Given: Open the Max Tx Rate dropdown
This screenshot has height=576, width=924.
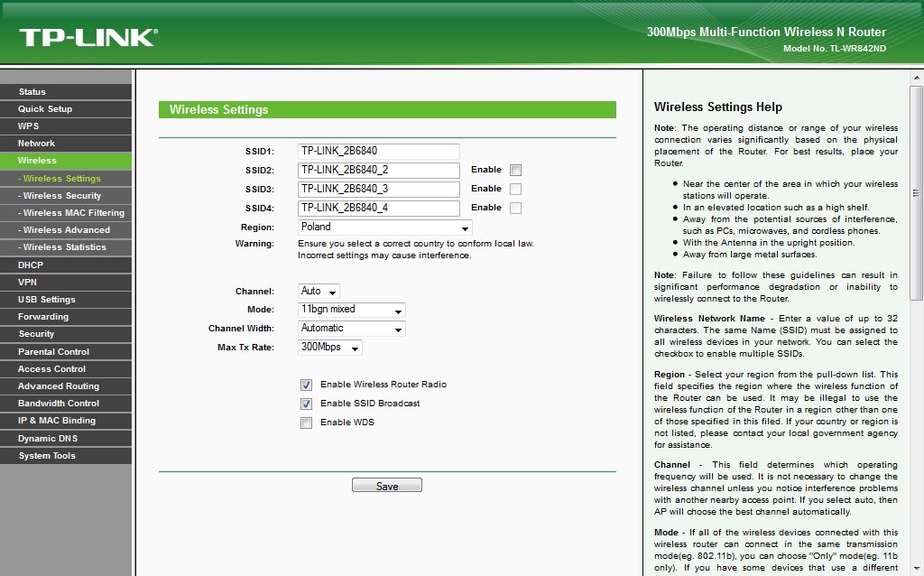Looking at the screenshot, I should 330,348.
